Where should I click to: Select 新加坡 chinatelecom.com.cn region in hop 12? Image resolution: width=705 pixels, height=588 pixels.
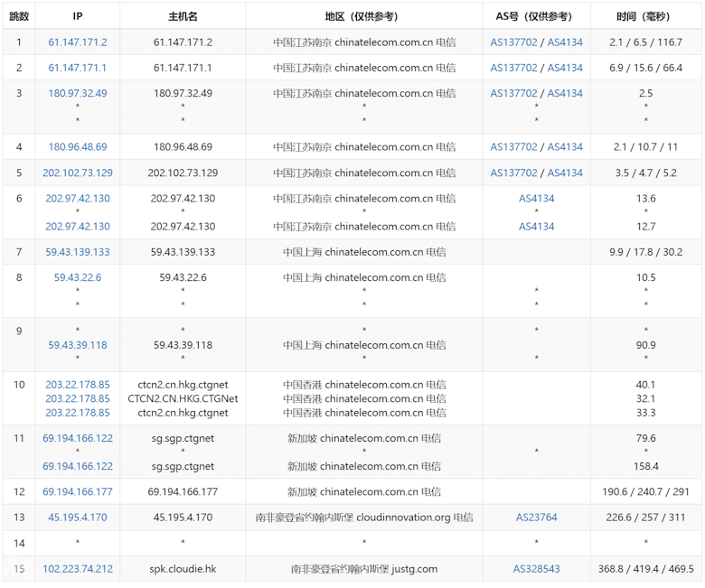pos(364,492)
